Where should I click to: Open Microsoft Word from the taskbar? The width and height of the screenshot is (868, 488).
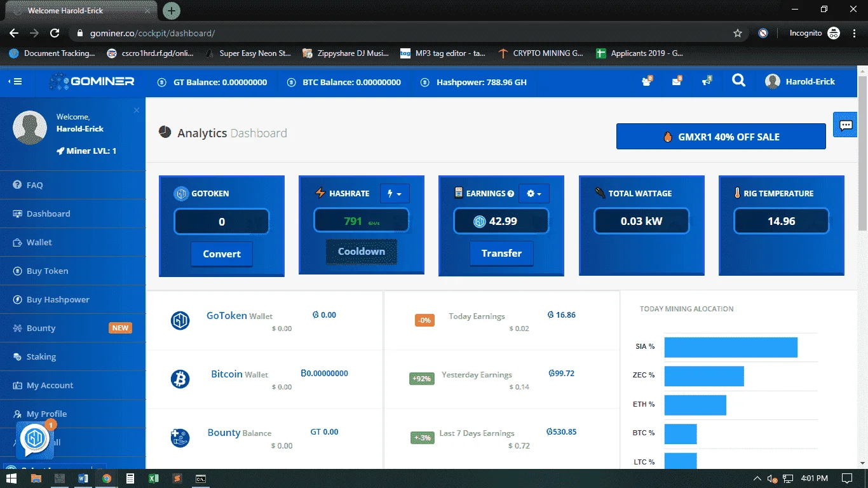tap(83, 478)
